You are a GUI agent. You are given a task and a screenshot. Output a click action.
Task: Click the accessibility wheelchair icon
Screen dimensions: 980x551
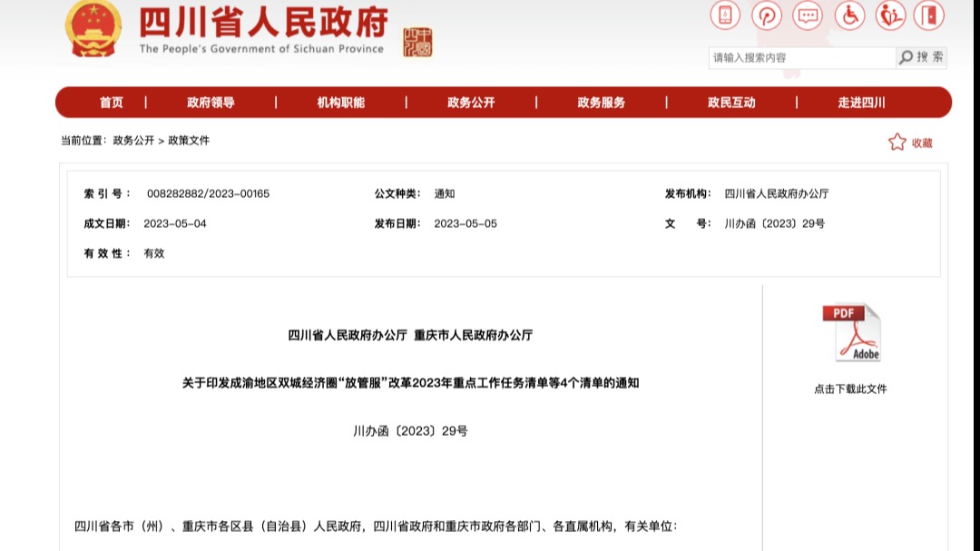[848, 15]
